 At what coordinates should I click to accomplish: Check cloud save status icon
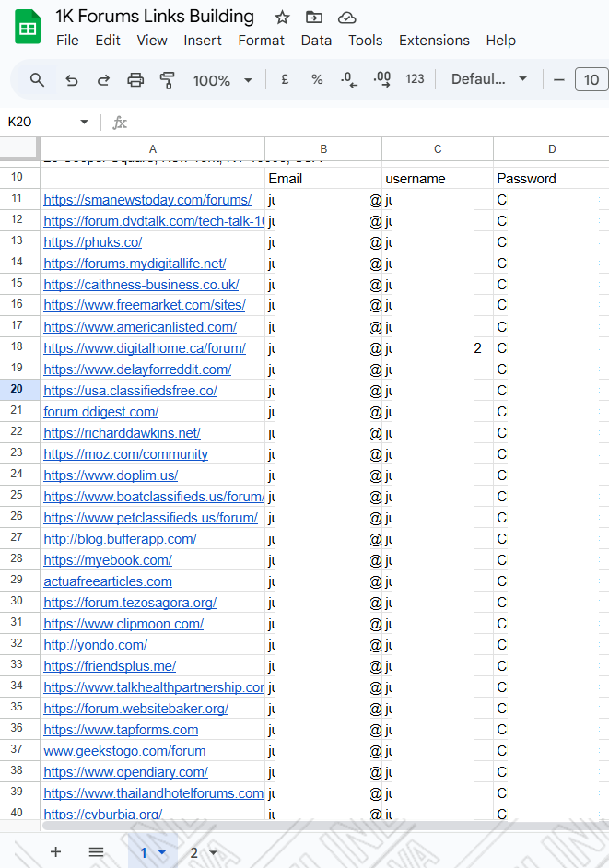347,18
